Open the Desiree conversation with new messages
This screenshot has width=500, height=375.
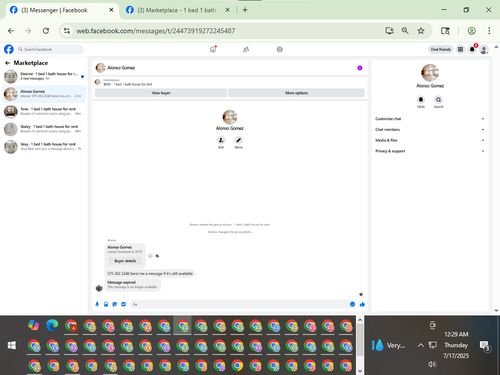point(44,76)
